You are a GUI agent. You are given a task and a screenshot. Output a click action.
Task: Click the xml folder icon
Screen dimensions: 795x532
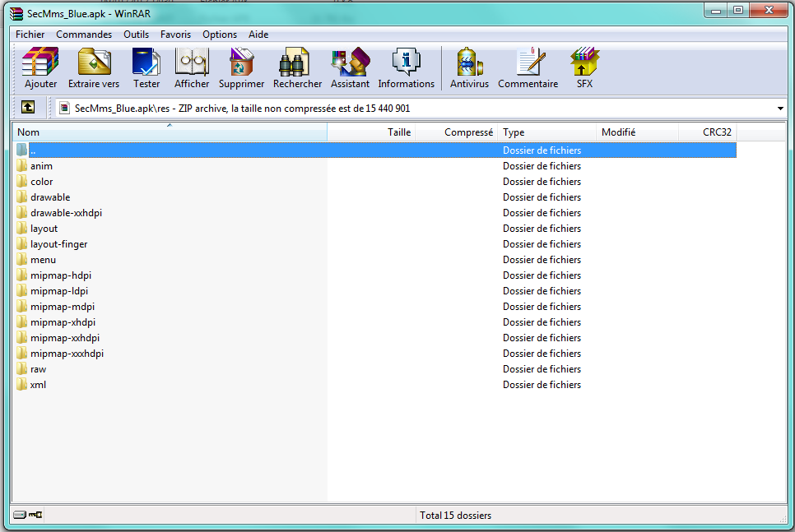point(21,385)
